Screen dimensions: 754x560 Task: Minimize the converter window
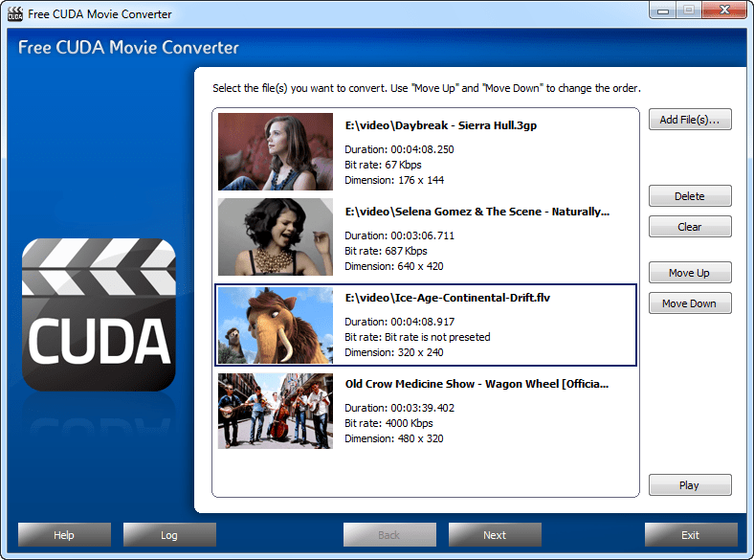tap(663, 11)
